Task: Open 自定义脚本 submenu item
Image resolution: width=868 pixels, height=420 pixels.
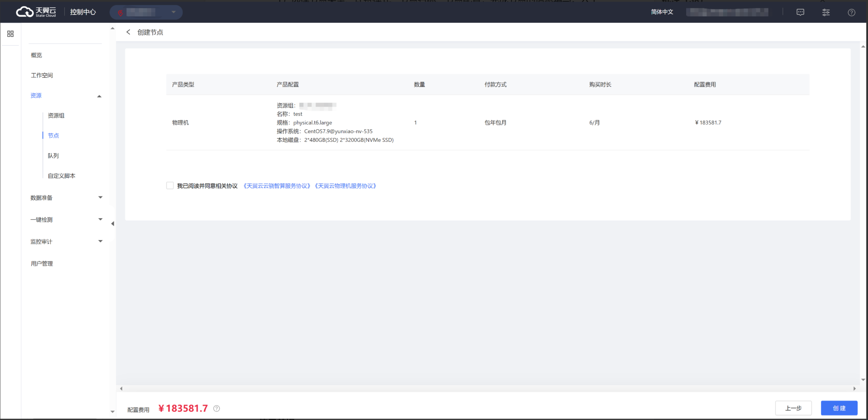Action: point(61,176)
